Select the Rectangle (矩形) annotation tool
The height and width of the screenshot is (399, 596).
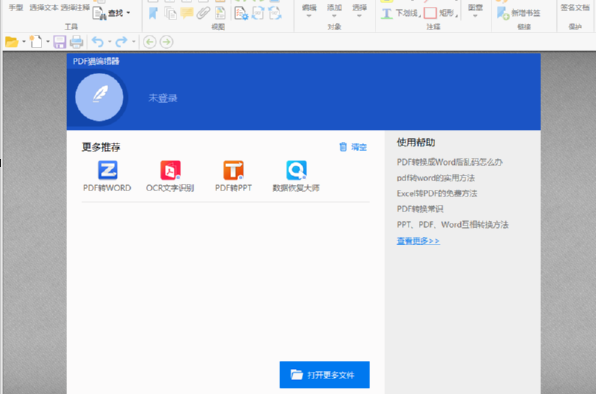point(441,13)
